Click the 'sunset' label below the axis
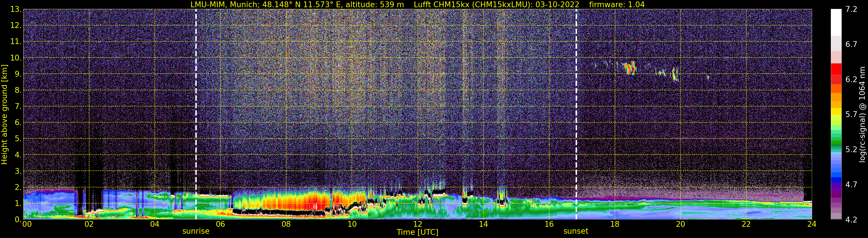This screenshot has width=868, height=238. [x=576, y=231]
